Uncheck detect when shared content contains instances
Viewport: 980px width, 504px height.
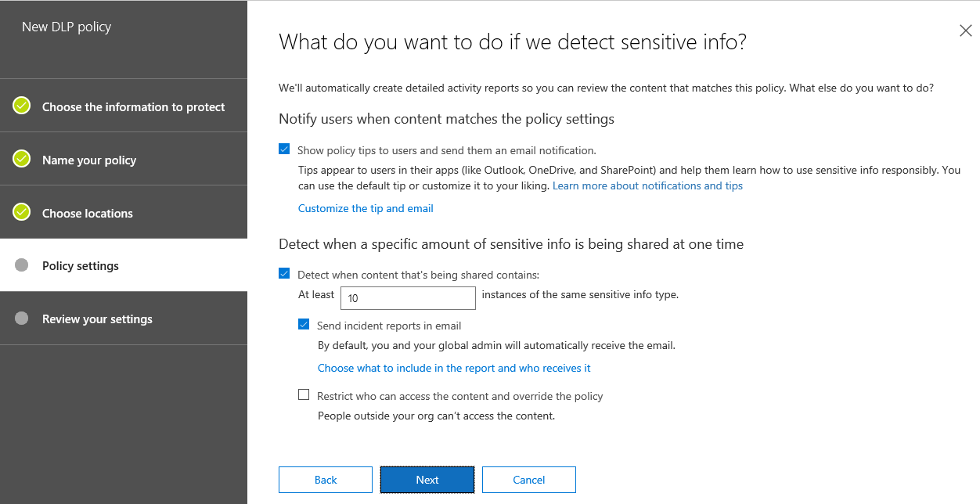(x=284, y=273)
